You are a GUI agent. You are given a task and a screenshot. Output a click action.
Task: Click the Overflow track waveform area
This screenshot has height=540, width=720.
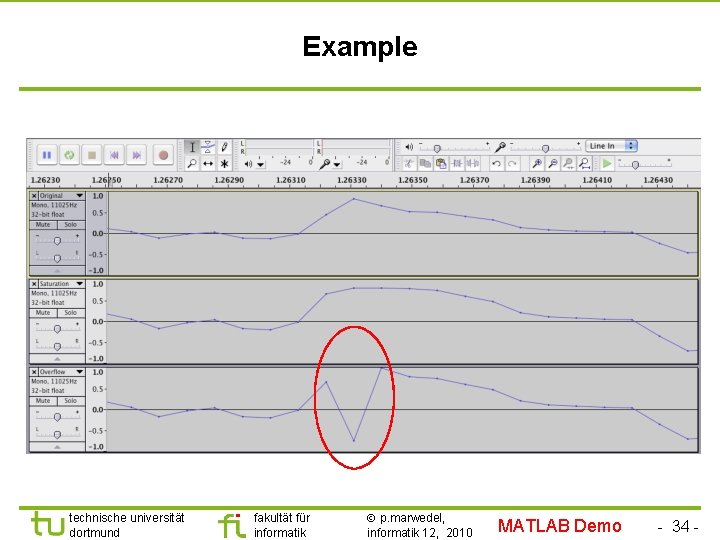(403, 410)
